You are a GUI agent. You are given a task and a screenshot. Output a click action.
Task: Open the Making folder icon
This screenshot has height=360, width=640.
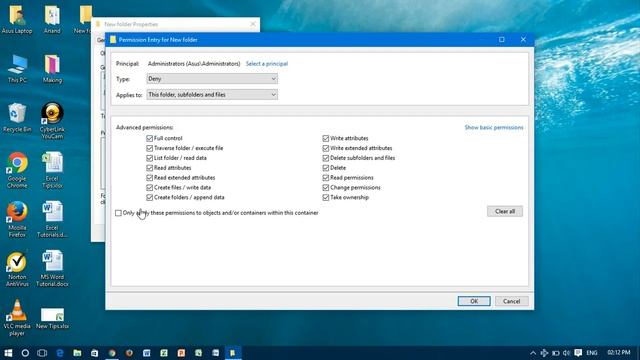(52, 69)
